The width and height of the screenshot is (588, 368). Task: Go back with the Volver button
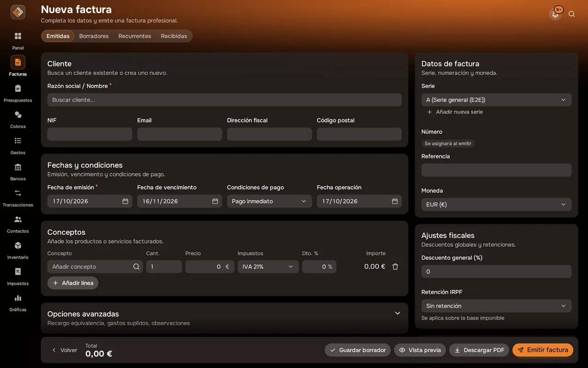point(64,350)
